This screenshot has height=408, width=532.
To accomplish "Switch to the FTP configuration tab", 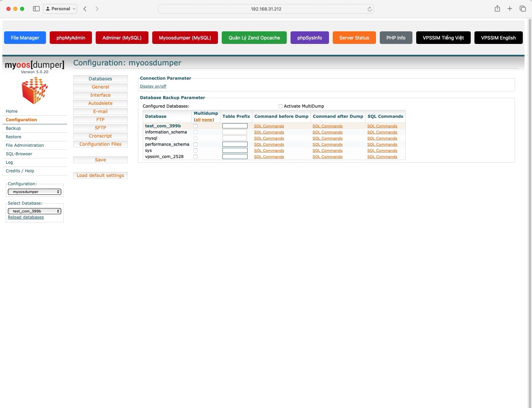I will click(x=100, y=120).
